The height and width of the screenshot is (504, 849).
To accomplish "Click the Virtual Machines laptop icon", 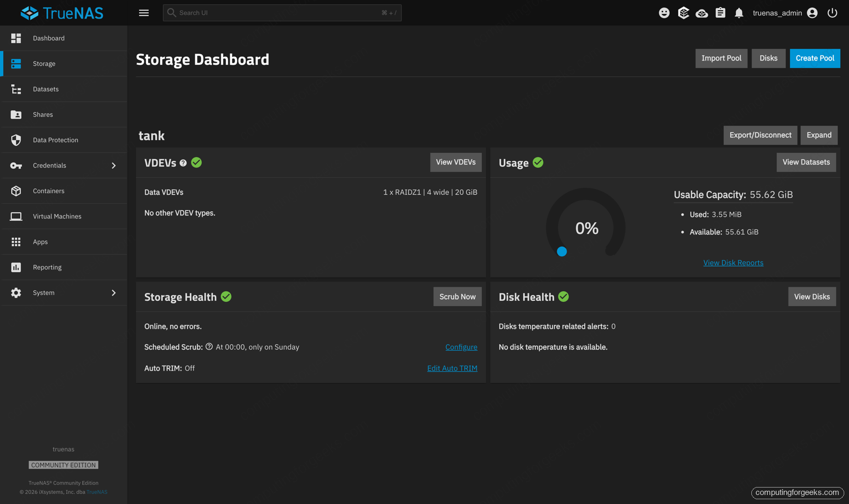I will click(x=16, y=216).
